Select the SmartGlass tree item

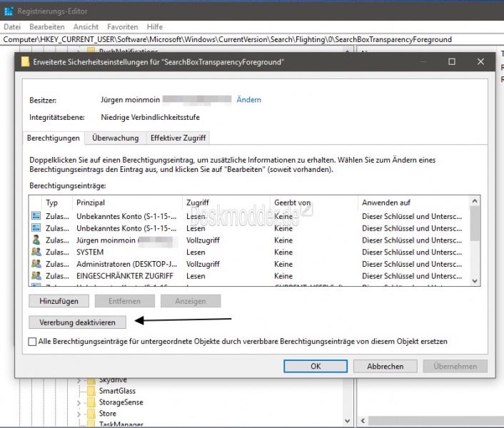pos(117,391)
